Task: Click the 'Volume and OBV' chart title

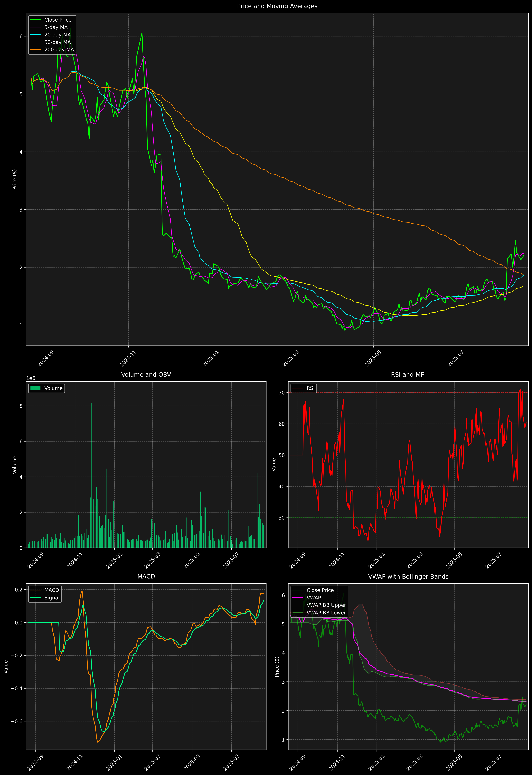Action: click(x=146, y=374)
